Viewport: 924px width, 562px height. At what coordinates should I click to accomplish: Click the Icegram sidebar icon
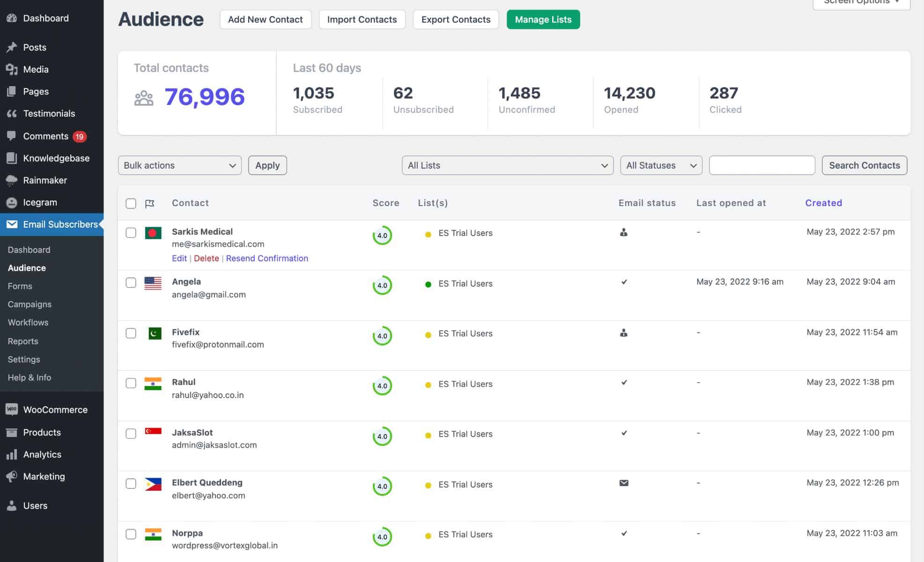click(x=11, y=201)
